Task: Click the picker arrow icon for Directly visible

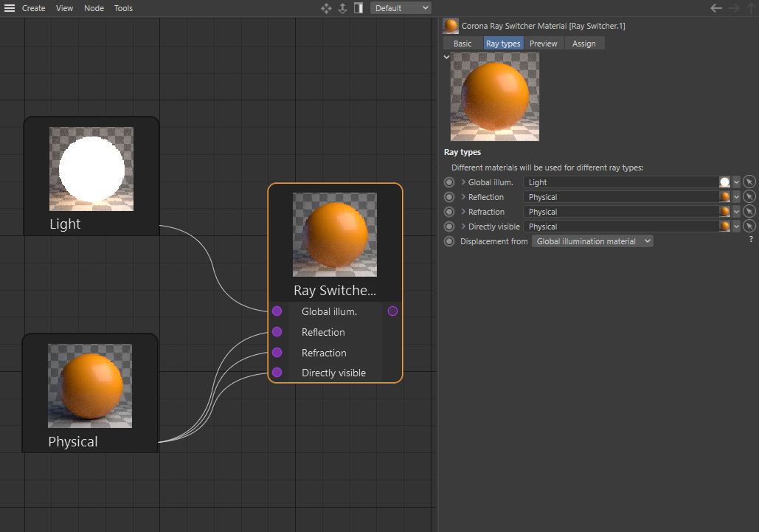Action: [749, 227]
